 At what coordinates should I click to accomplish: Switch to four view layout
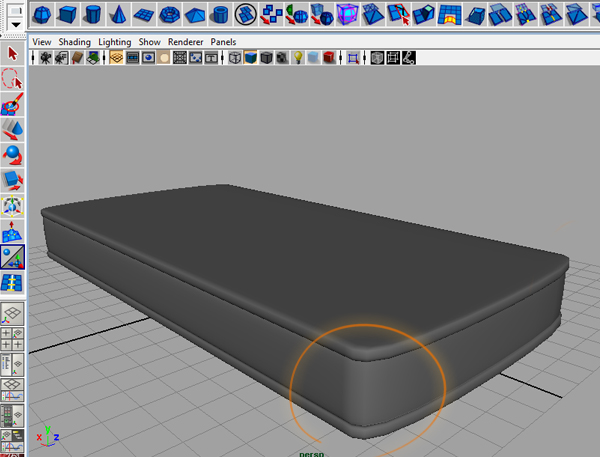[x=13, y=339]
